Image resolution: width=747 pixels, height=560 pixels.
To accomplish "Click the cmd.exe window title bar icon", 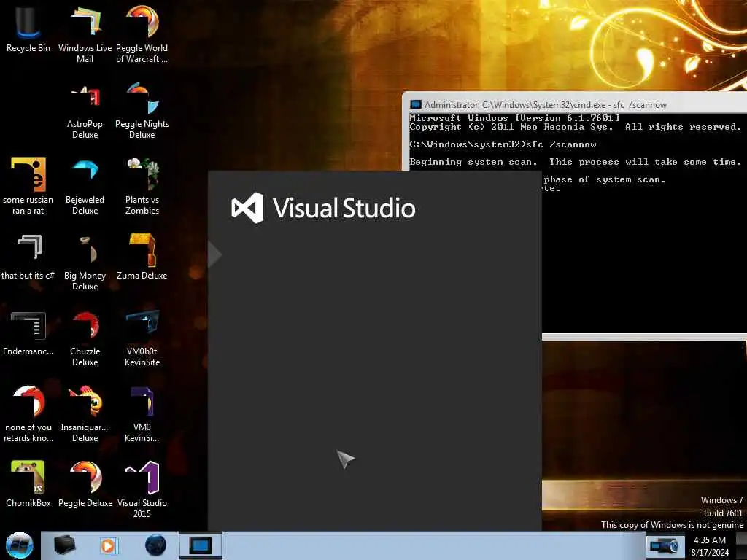I will 415,105.
